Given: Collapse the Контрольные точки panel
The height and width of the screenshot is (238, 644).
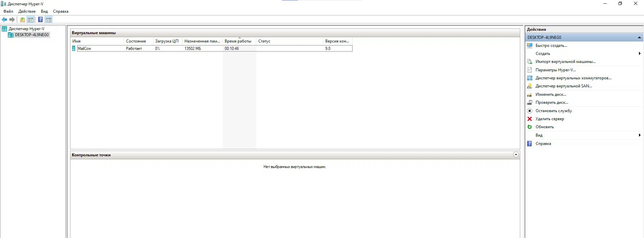Looking at the screenshot, I should (516, 155).
